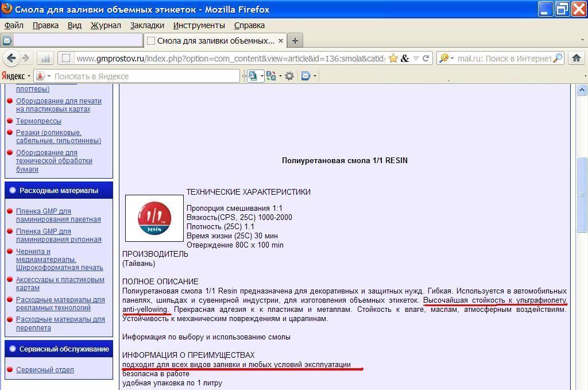Click text Информация по выбору и использованию смолы
Screen dimensions: 588x390
click(206, 337)
